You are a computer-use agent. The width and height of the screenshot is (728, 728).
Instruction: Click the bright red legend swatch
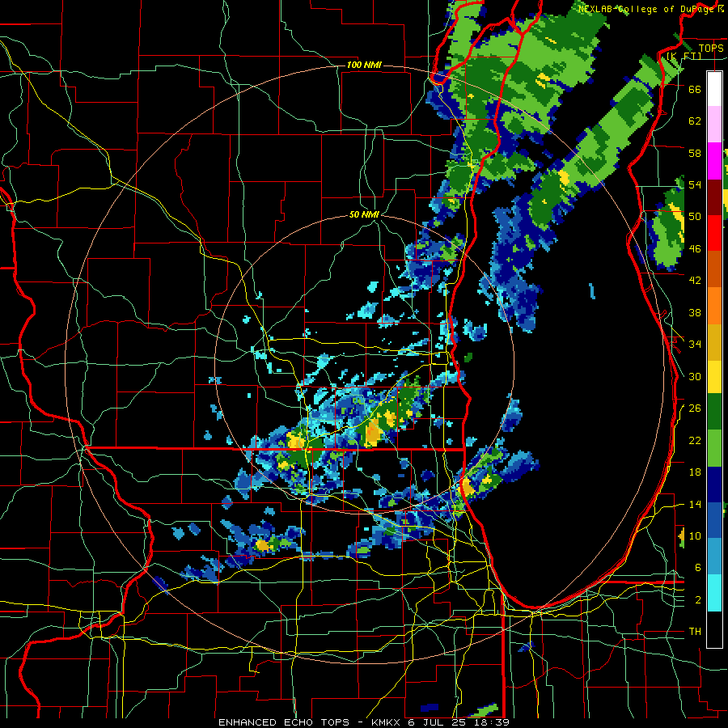click(714, 233)
